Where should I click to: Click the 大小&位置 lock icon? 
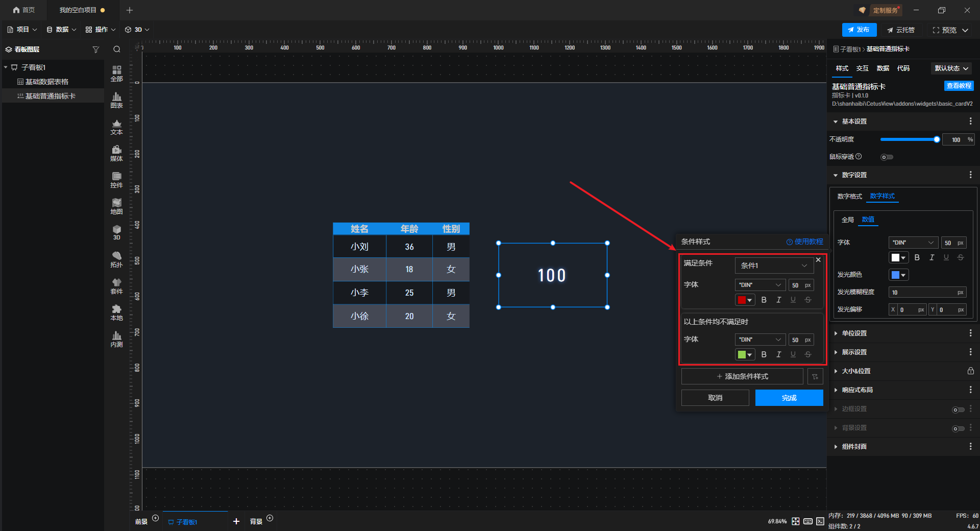pyautogui.click(x=970, y=371)
